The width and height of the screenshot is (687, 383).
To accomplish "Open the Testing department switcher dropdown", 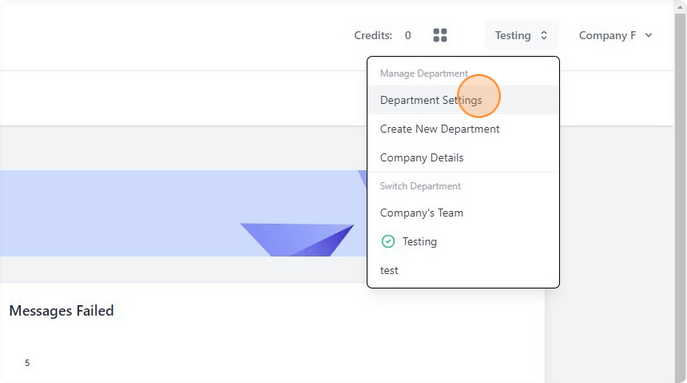I will [521, 35].
